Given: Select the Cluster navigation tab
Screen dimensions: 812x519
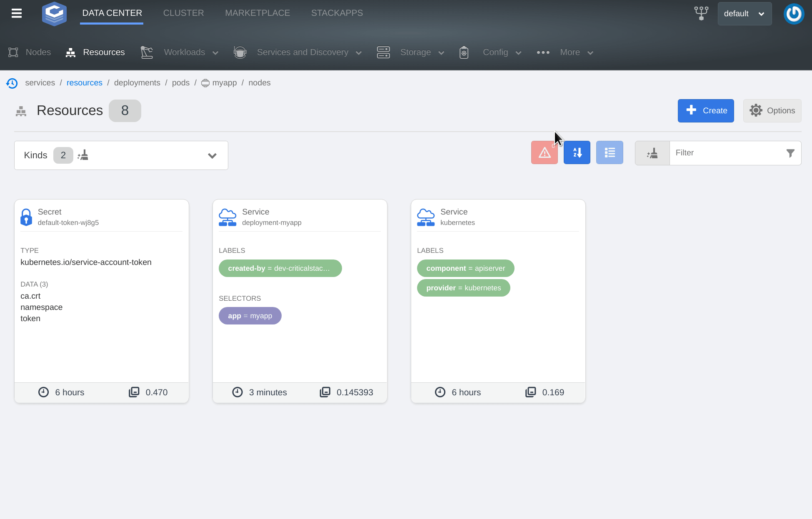Looking at the screenshot, I should [183, 13].
